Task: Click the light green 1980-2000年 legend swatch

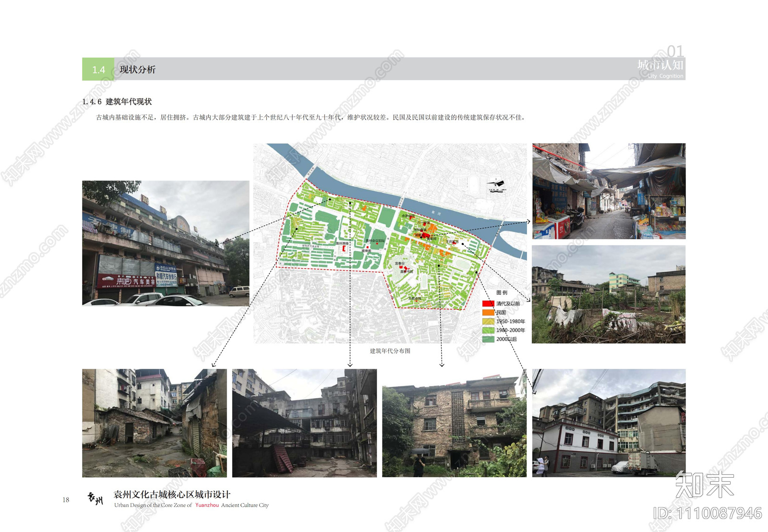Action: 488,330
